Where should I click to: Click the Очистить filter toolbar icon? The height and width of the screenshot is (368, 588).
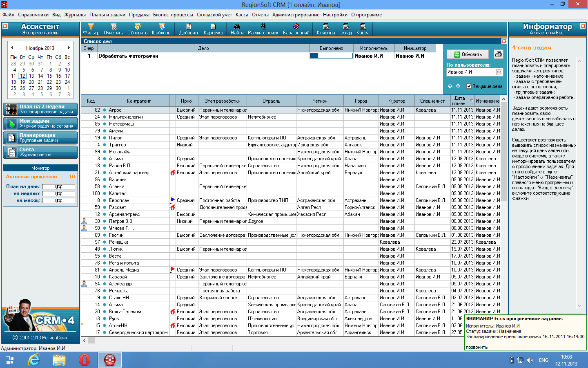tap(113, 29)
